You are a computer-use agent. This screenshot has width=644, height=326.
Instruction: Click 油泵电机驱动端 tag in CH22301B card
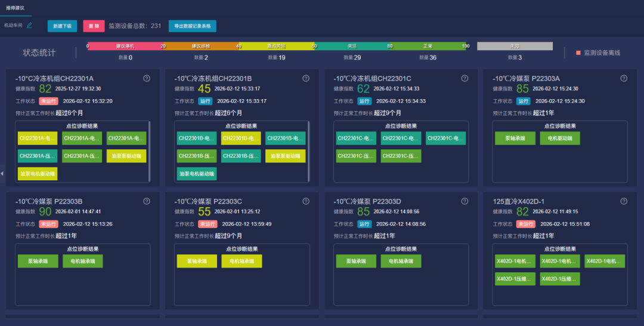coord(196,174)
